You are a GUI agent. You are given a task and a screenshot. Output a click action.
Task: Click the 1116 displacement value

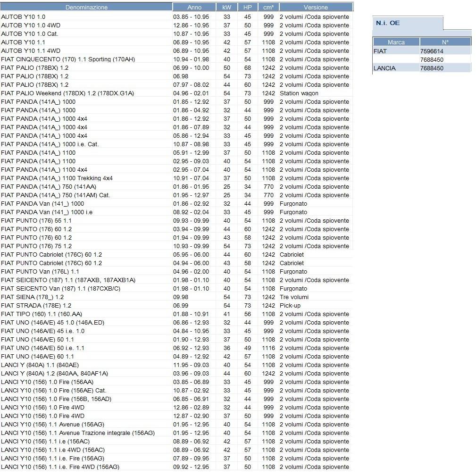tap(268, 348)
